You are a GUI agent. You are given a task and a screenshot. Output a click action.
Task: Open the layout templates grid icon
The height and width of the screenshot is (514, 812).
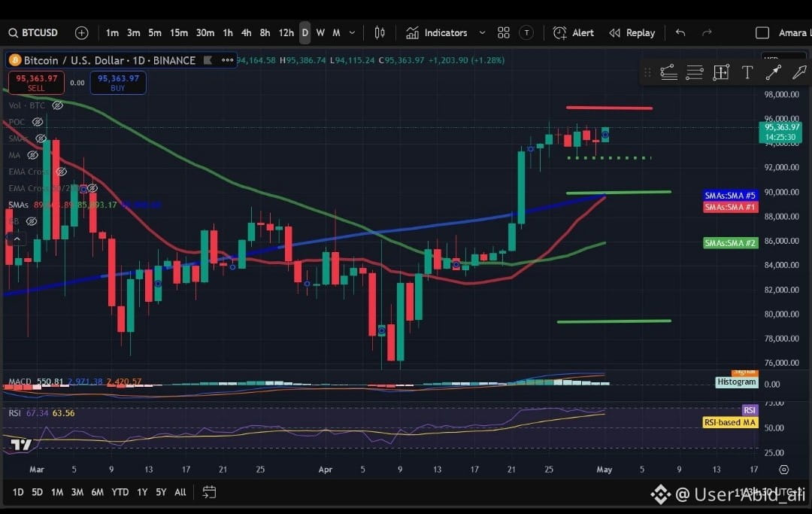pyautogui.click(x=503, y=32)
